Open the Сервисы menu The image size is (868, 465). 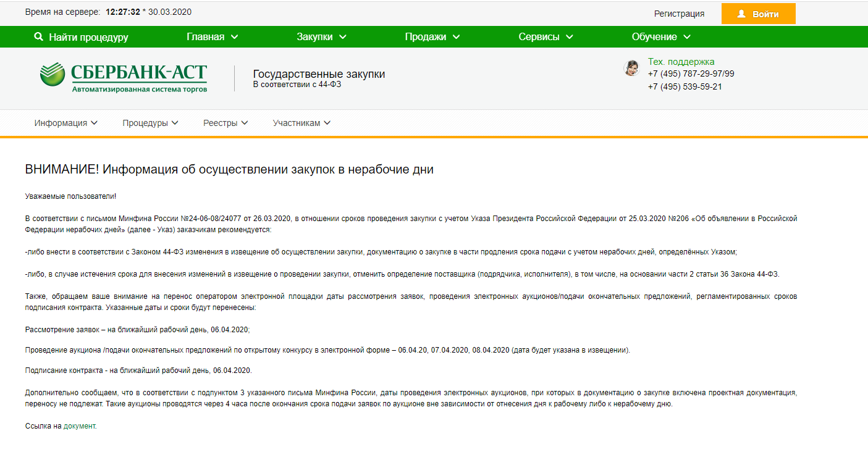click(x=539, y=37)
